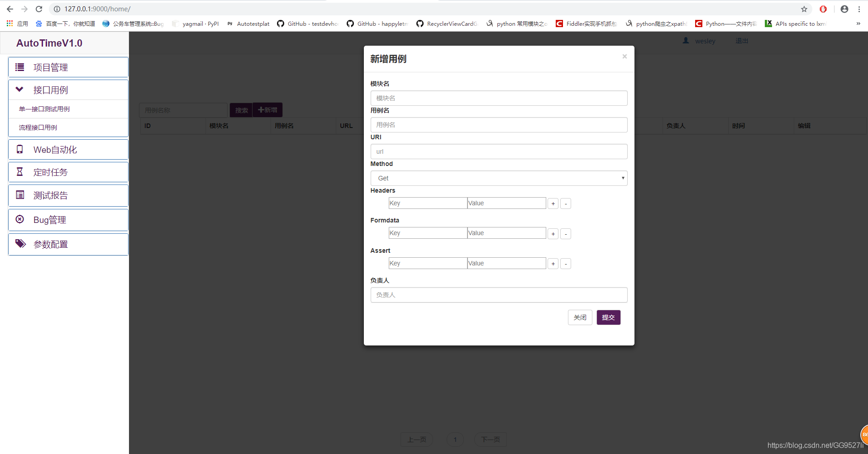Remove a Headers row with minus
868x454 pixels.
click(x=566, y=203)
